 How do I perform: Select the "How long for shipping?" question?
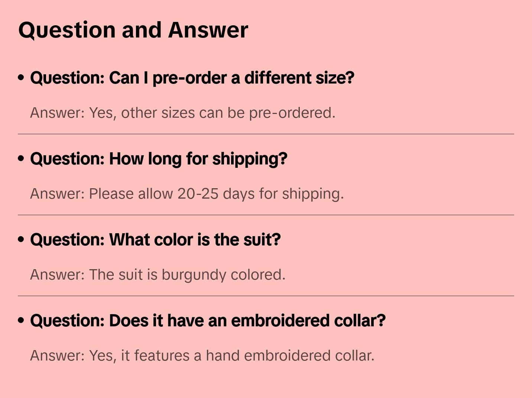click(x=159, y=159)
